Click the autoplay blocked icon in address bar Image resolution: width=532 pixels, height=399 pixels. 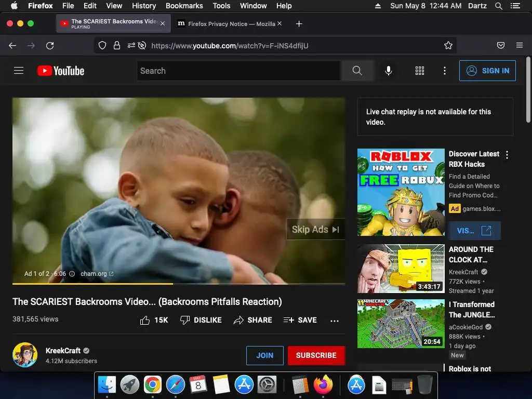tap(142, 46)
